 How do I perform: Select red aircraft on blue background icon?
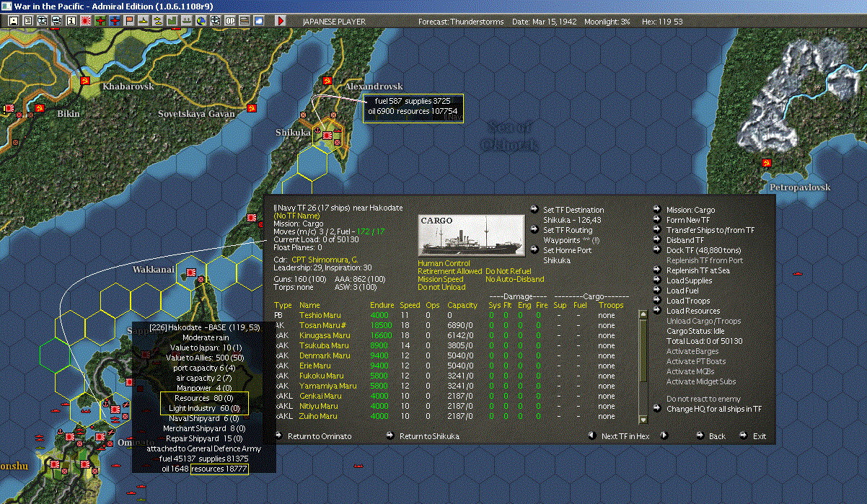(x=115, y=21)
